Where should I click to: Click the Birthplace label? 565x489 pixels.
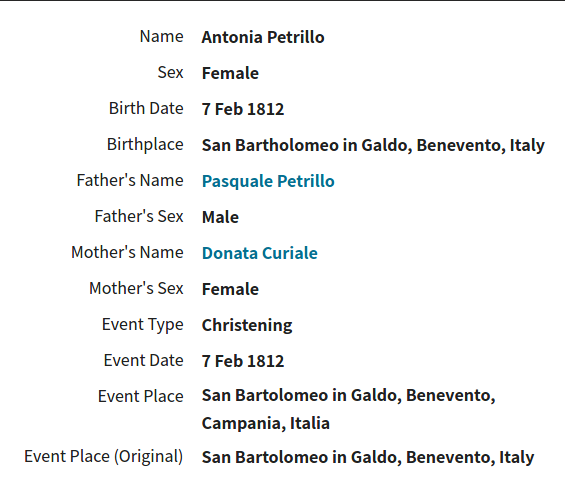tap(145, 145)
